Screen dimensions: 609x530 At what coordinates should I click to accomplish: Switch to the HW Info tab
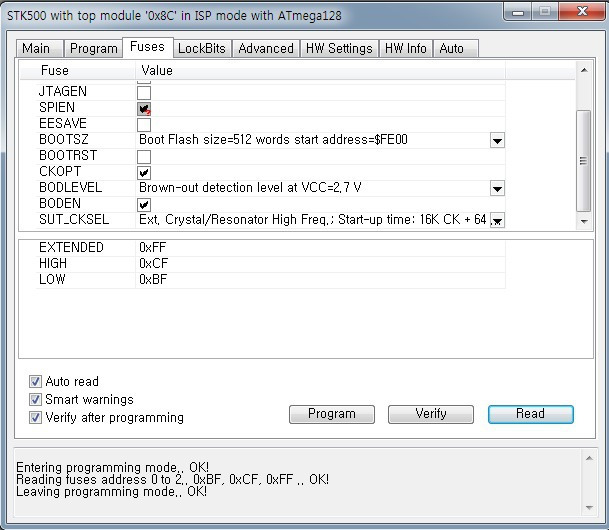tap(406, 49)
